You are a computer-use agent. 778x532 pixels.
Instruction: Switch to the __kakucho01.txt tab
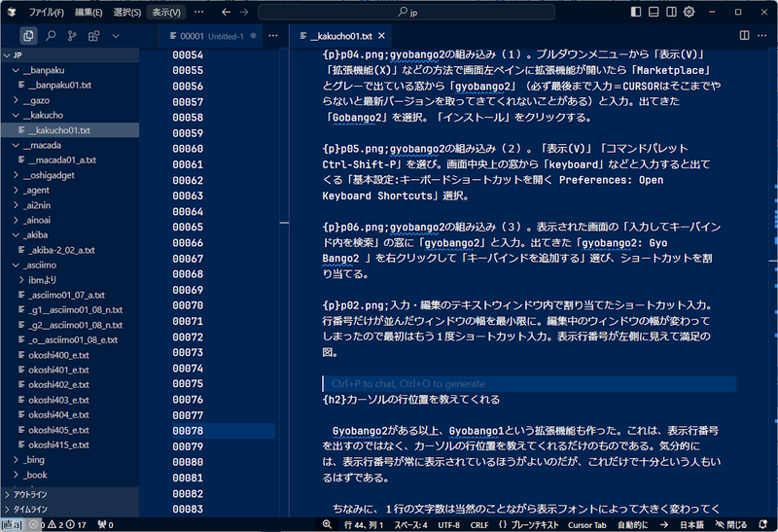(339, 36)
